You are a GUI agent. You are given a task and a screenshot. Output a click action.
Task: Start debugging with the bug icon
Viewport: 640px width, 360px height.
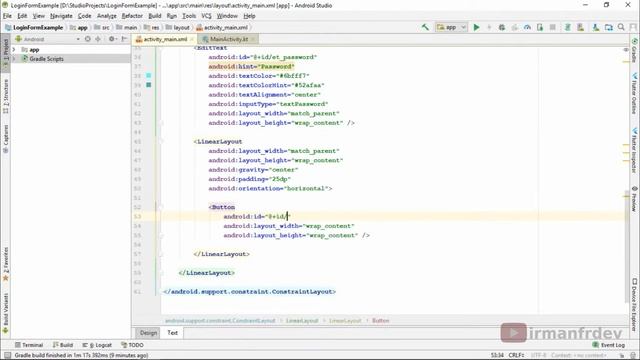tap(502, 27)
